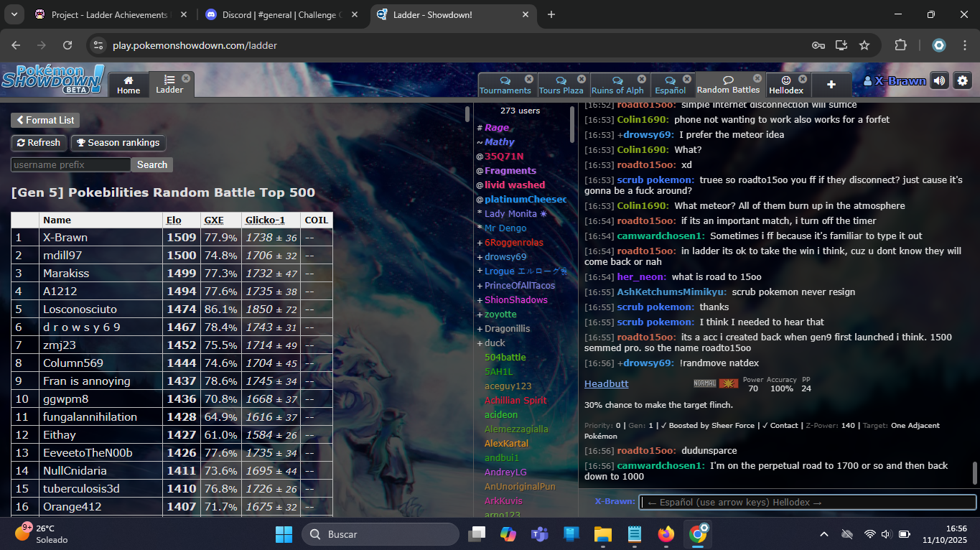Go back to Format List

(45, 120)
